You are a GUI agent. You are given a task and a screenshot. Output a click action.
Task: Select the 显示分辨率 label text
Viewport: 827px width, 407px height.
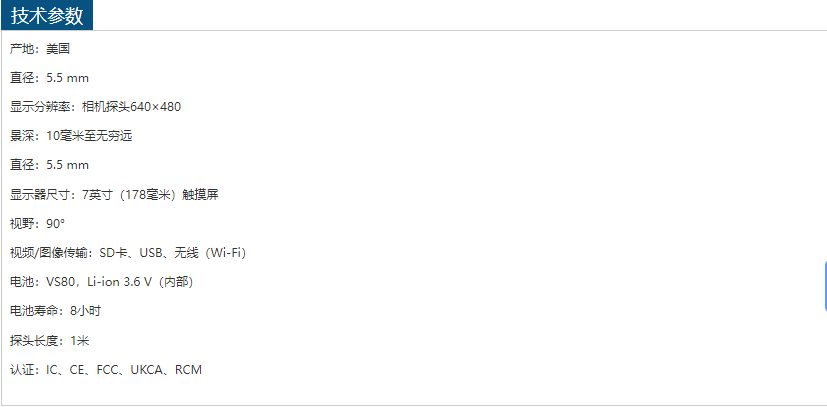tap(42, 107)
